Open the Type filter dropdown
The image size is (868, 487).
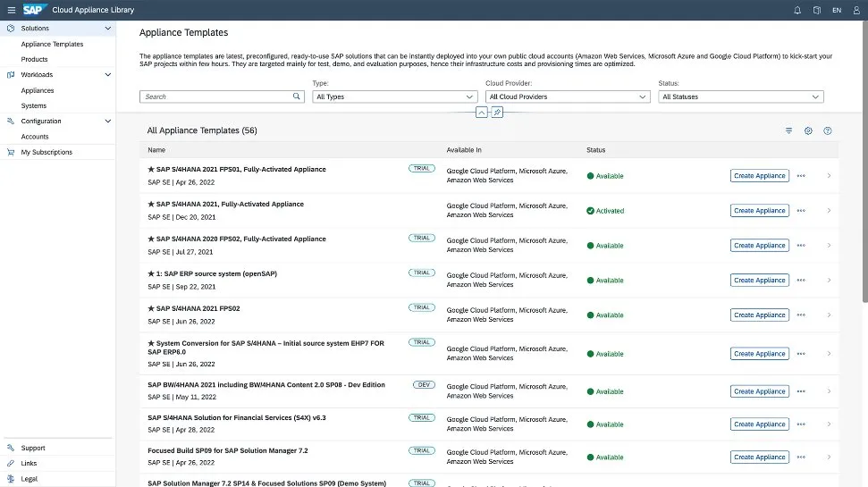coord(395,97)
